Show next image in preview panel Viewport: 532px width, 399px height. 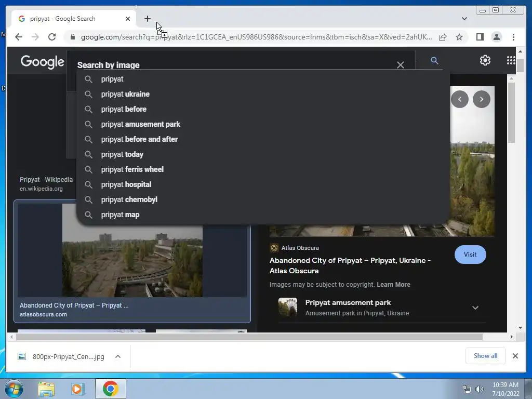click(x=482, y=99)
